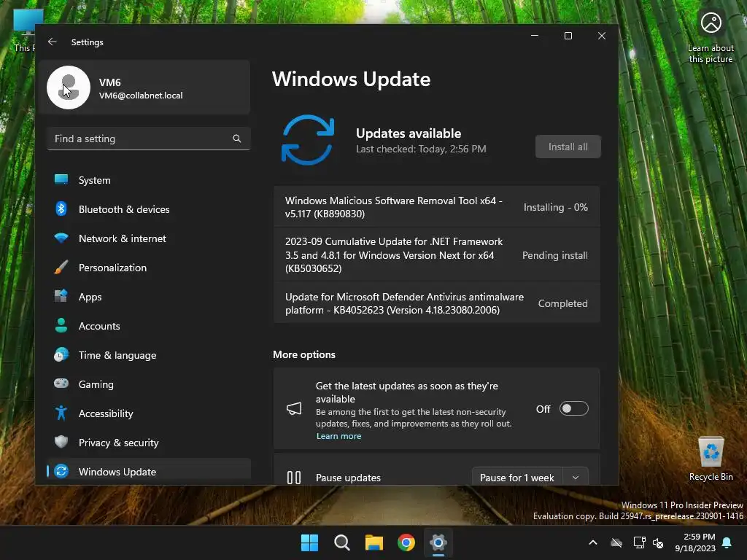Image resolution: width=747 pixels, height=560 pixels.
Task: Toggle Get the latest updates switch on
Action: click(x=573, y=408)
